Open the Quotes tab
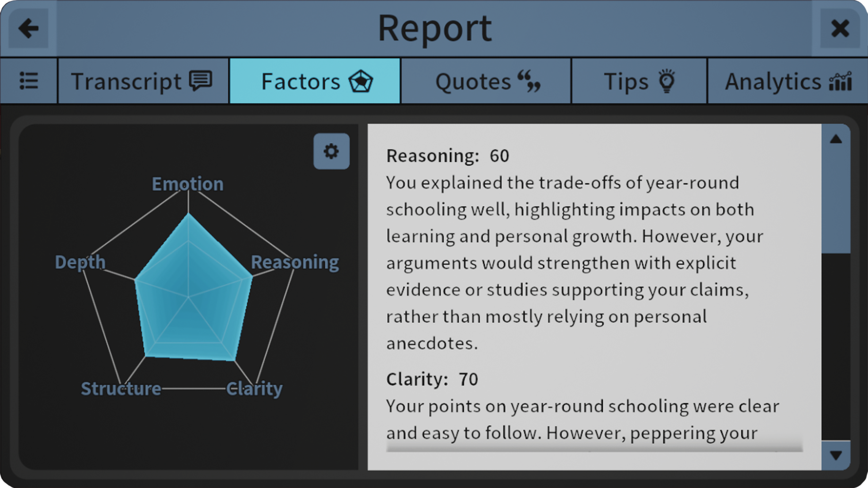 (x=486, y=81)
